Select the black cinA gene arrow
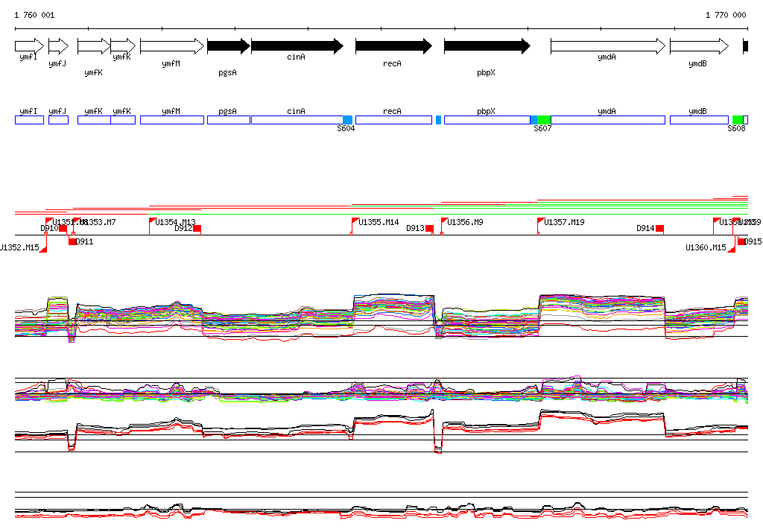The width and height of the screenshot is (763, 532). [x=297, y=46]
